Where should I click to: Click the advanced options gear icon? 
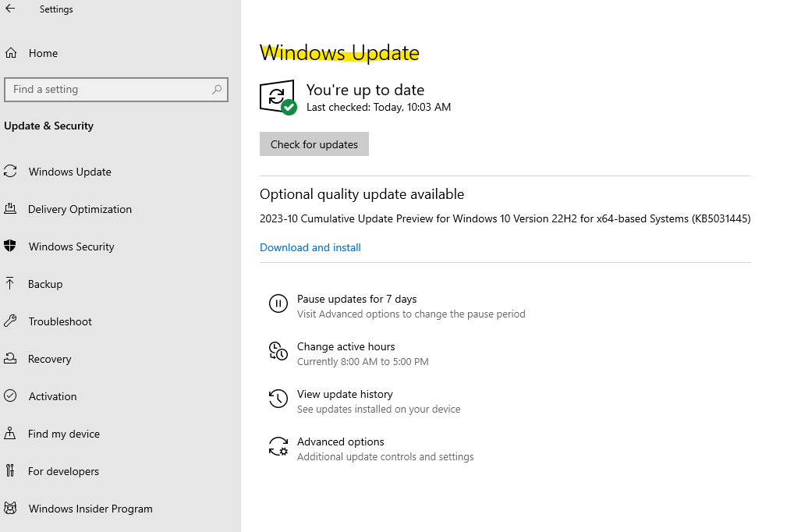[x=278, y=446]
